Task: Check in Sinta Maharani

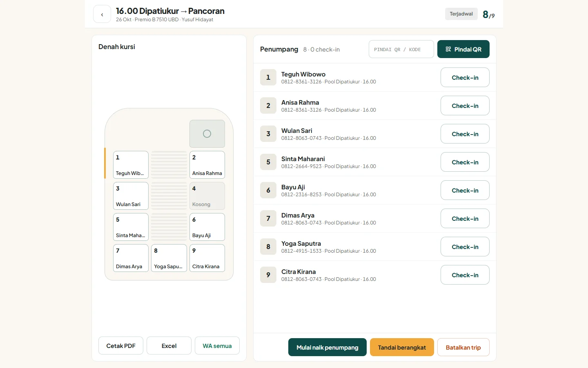Action: [465, 162]
